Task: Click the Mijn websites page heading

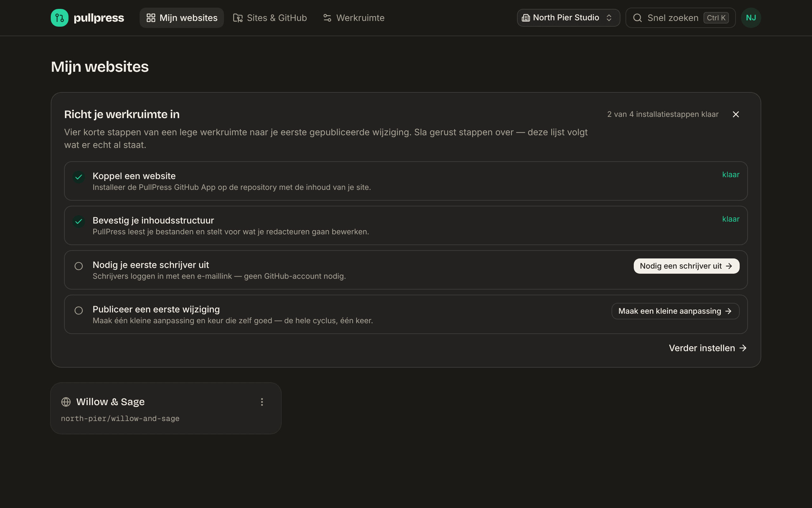Action: pos(100,67)
